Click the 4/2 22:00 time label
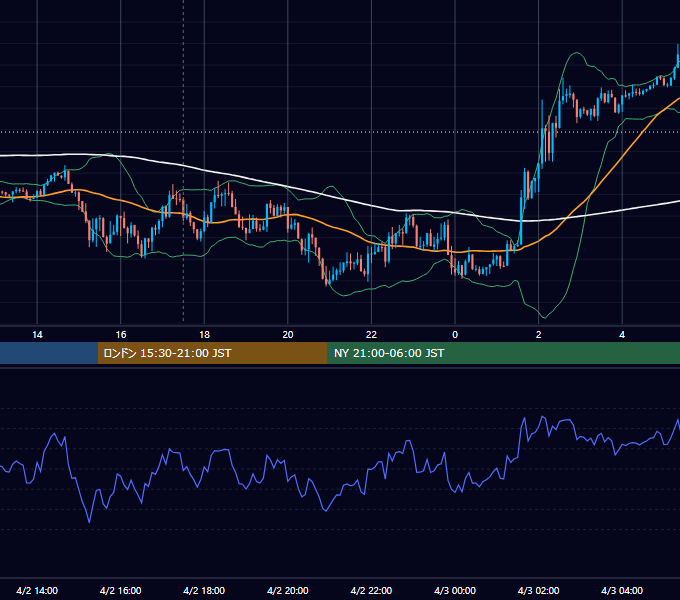This screenshot has height=600, width=680. [x=371, y=590]
